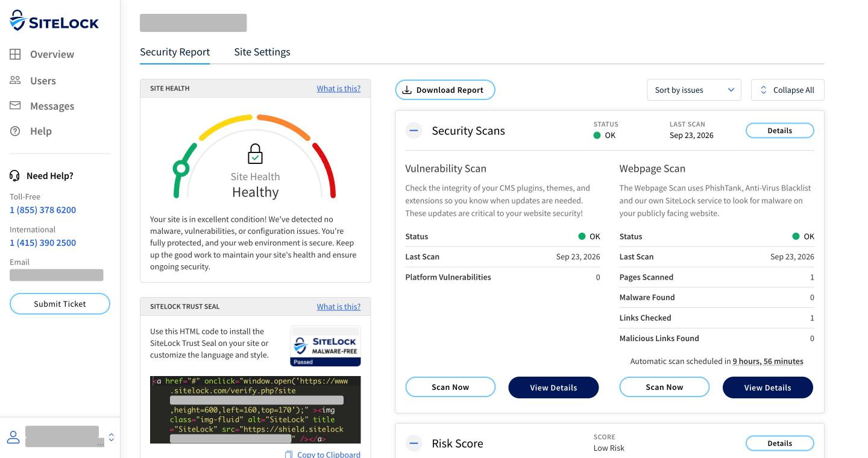Click View Details under Webpage Scan
Screen dimensions: 868x458
[767, 387]
